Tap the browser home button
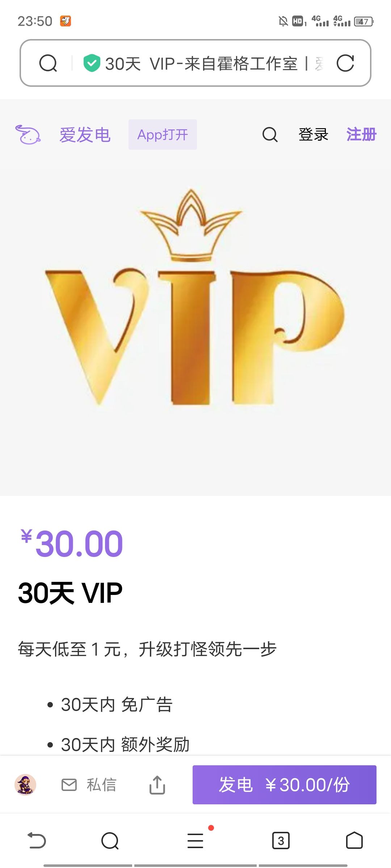This screenshot has width=391, height=868. (354, 841)
